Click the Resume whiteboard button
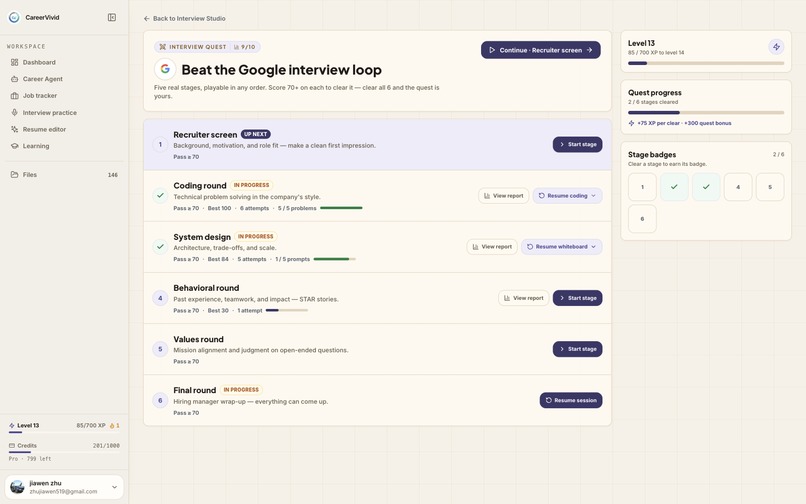The height and width of the screenshot is (504, 806). [x=562, y=247]
